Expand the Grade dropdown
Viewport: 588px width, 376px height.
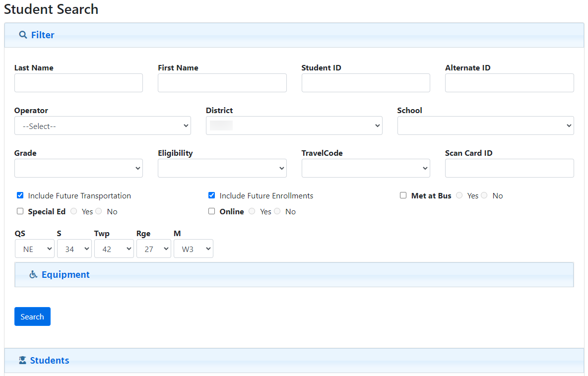tap(78, 169)
